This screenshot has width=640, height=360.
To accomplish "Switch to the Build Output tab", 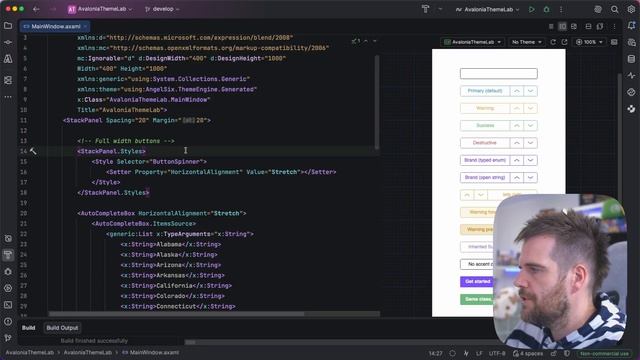I will pos(62,328).
